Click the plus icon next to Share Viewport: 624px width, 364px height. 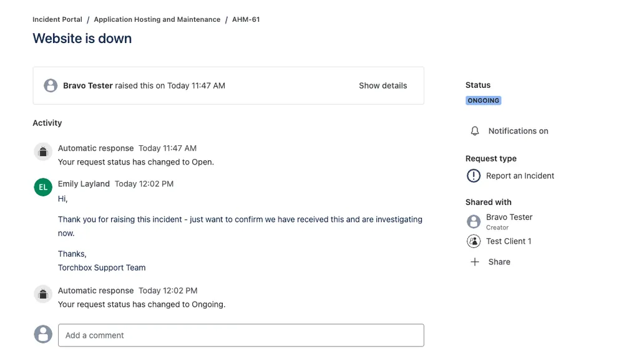(x=474, y=262)
